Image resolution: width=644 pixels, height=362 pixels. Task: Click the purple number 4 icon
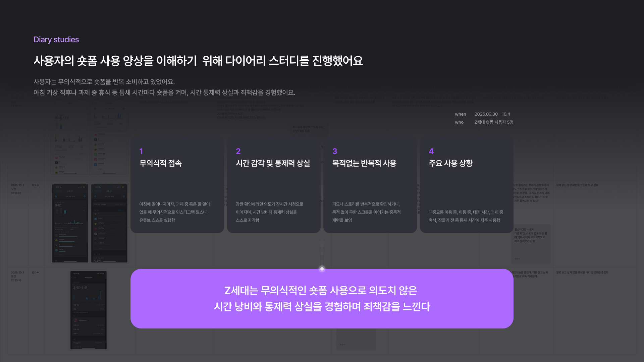click(x=431, y=151)
